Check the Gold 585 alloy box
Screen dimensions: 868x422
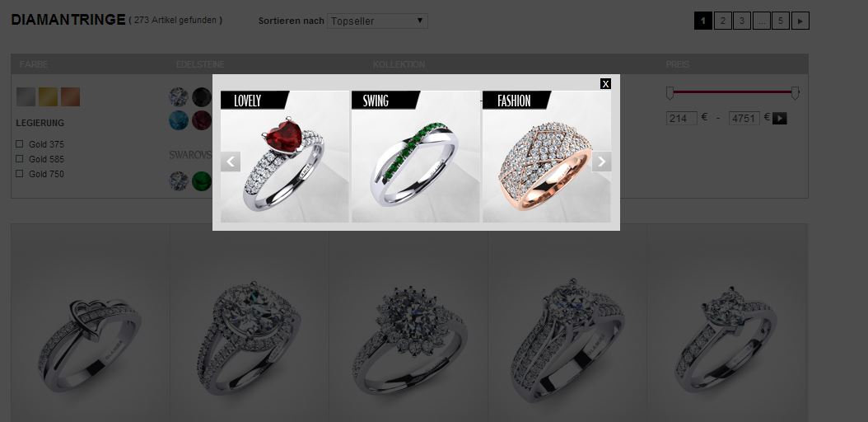[20, 159]
